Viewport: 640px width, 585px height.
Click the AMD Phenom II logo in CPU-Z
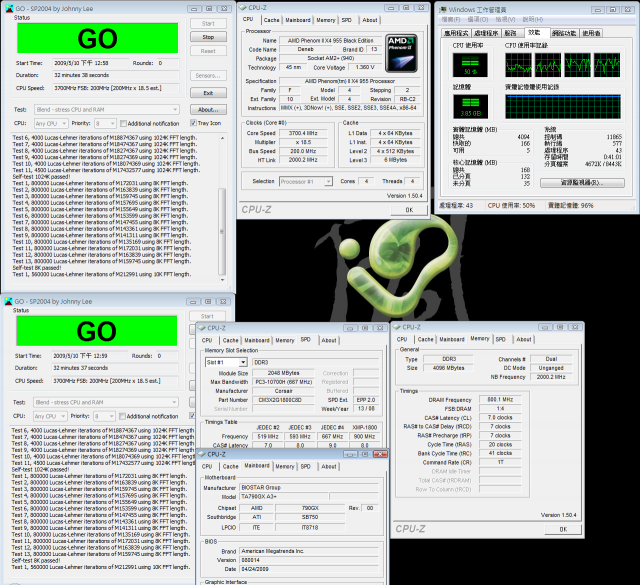click(401, 53)
